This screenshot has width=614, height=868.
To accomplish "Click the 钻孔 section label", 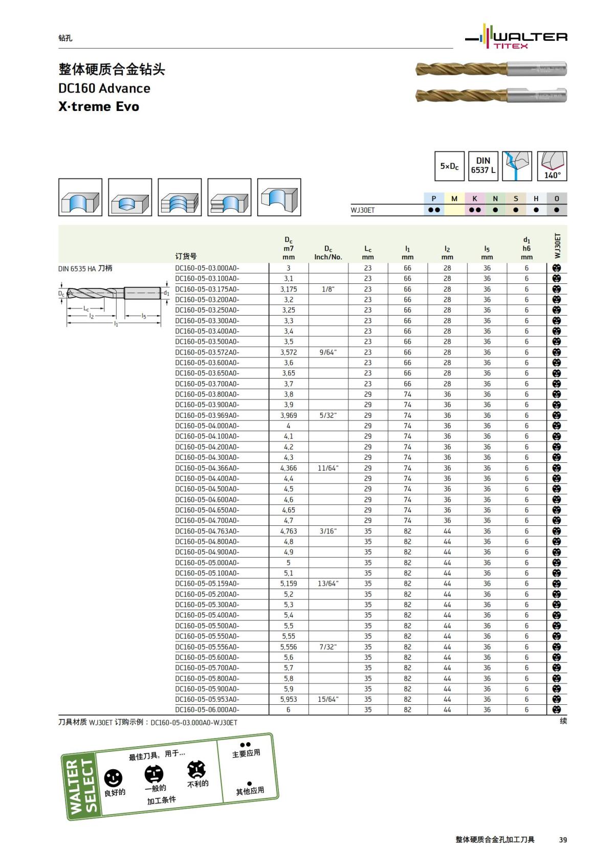I will click(x=65, y=38).
